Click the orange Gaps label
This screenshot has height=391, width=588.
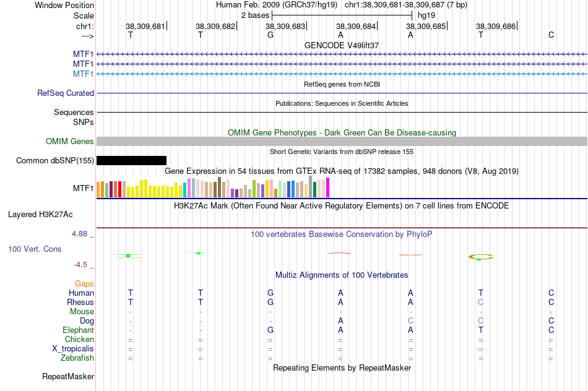tap(84, 284)
